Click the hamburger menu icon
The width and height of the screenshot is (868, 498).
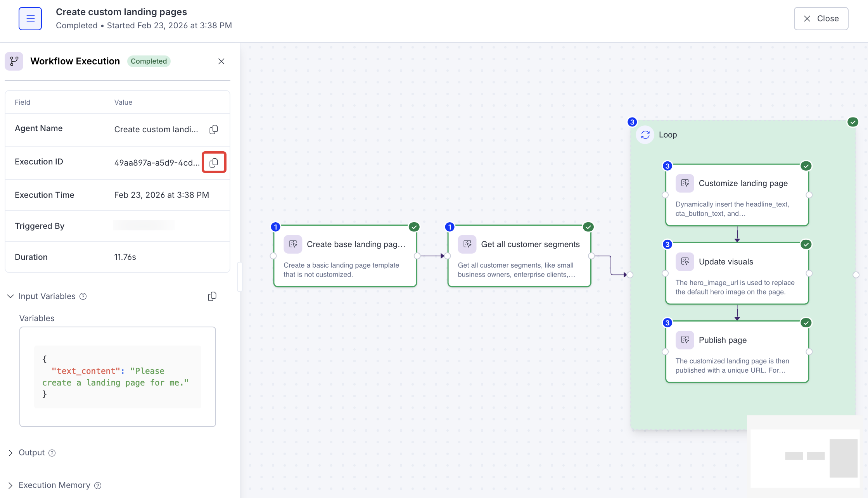click(30, 19)
